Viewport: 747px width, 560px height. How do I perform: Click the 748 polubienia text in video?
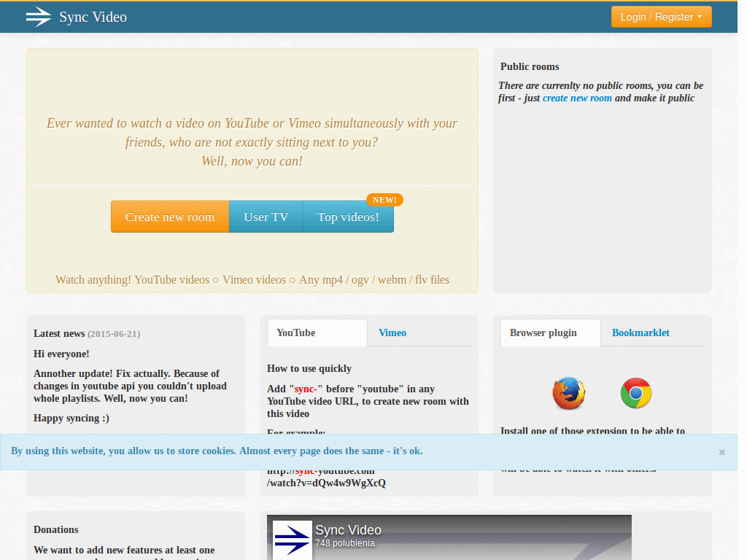click(345, 543)
